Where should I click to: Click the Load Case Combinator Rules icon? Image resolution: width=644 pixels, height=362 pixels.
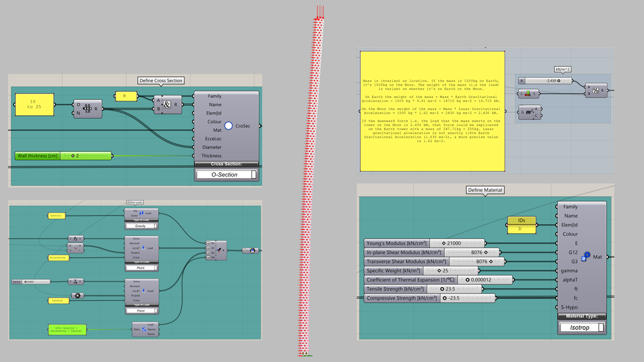[144, 330]
